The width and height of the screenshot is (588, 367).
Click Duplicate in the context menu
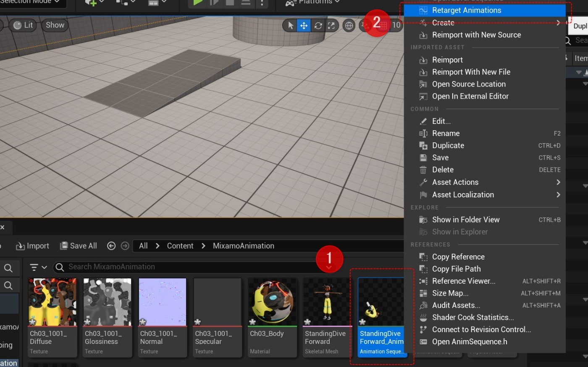(485, 145)
